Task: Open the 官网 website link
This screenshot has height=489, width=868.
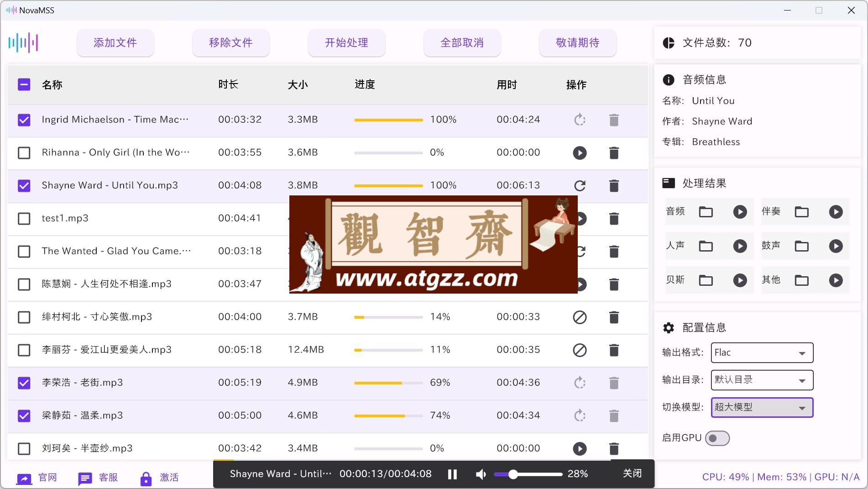Action: (x=37, y=478)
